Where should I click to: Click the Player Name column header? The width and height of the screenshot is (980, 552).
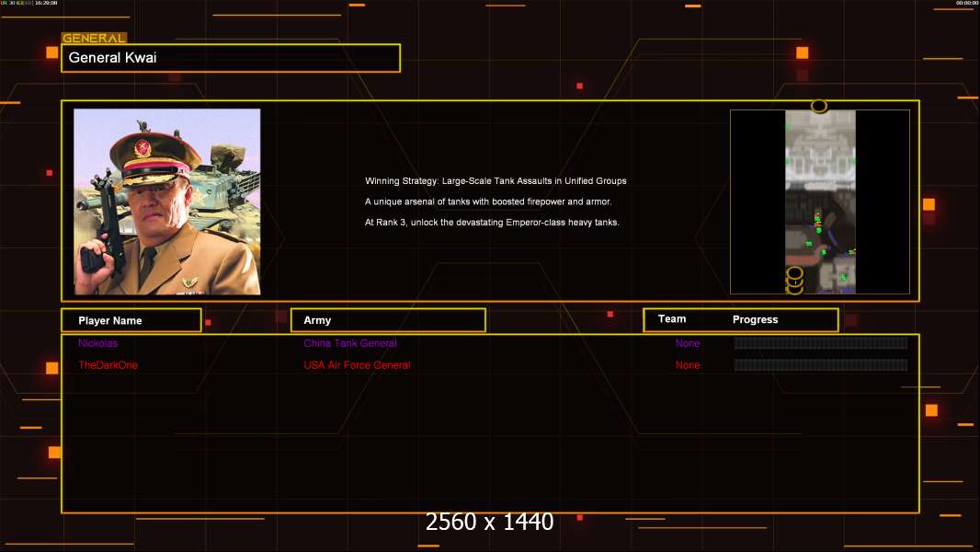(x=131, y=320)
